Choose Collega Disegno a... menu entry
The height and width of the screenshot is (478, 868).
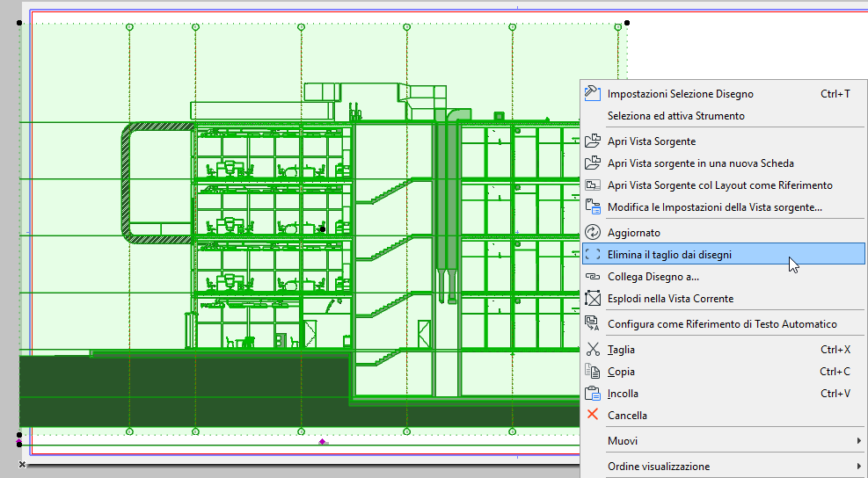[653, 277]
